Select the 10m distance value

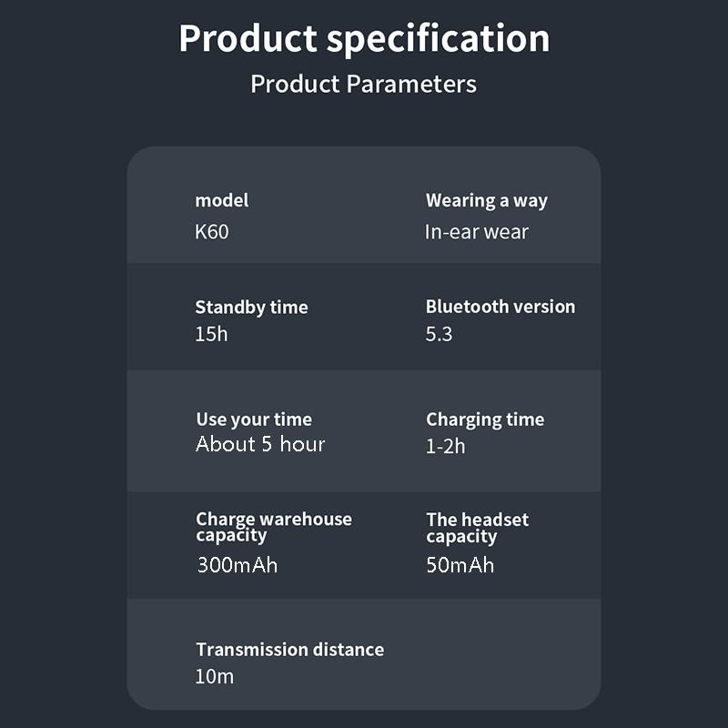pyautogui.click(x=215, y=677)
